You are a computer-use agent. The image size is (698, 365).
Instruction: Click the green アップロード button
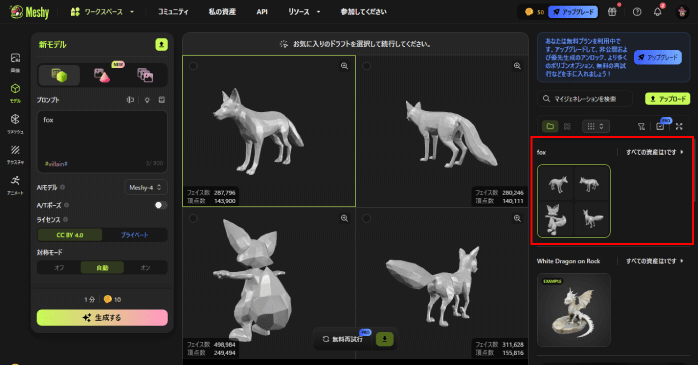(667, 99)
